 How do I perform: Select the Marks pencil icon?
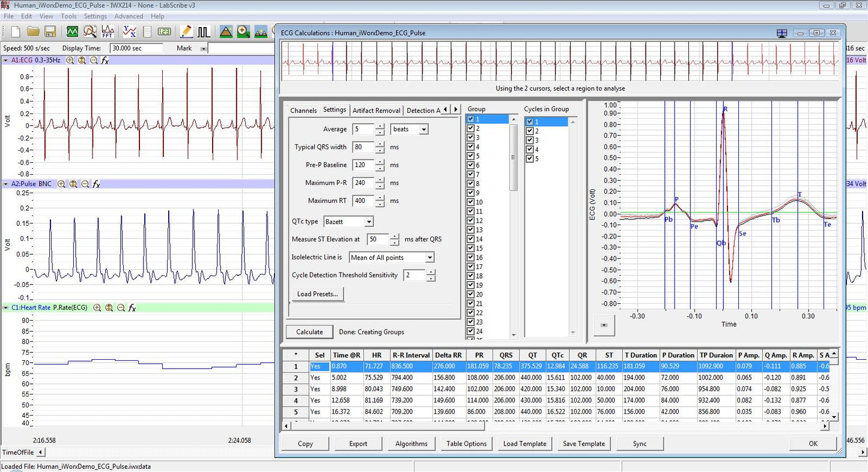(186, 31)
